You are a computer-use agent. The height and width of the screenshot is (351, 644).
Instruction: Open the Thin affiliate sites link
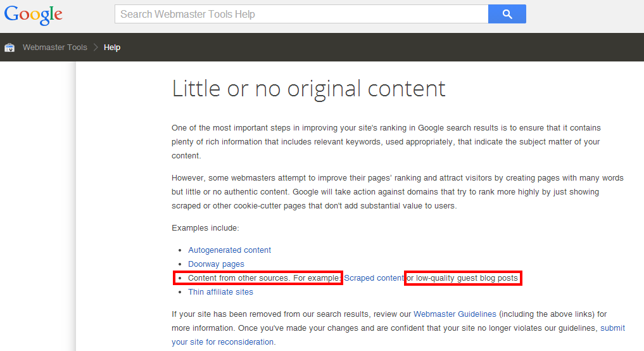click(220, 292)
